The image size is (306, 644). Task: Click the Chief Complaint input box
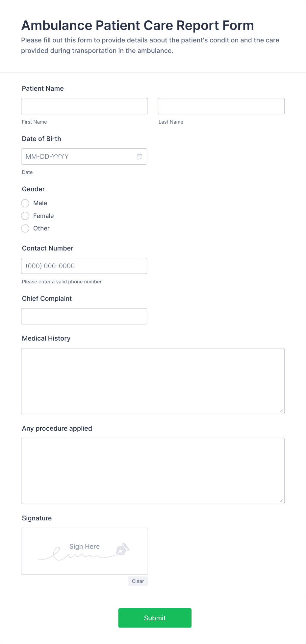tap(84, 316)
